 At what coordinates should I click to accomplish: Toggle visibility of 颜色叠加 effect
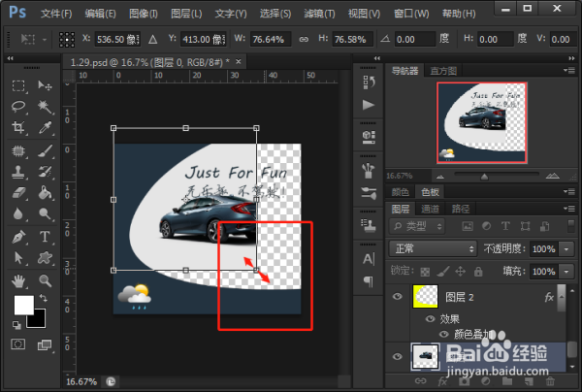pyautogui.click(x=444, y=334)
